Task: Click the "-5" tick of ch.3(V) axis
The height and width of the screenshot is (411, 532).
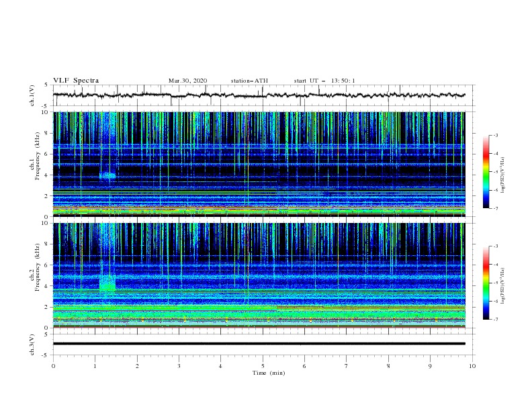Action: pos(46,355)
